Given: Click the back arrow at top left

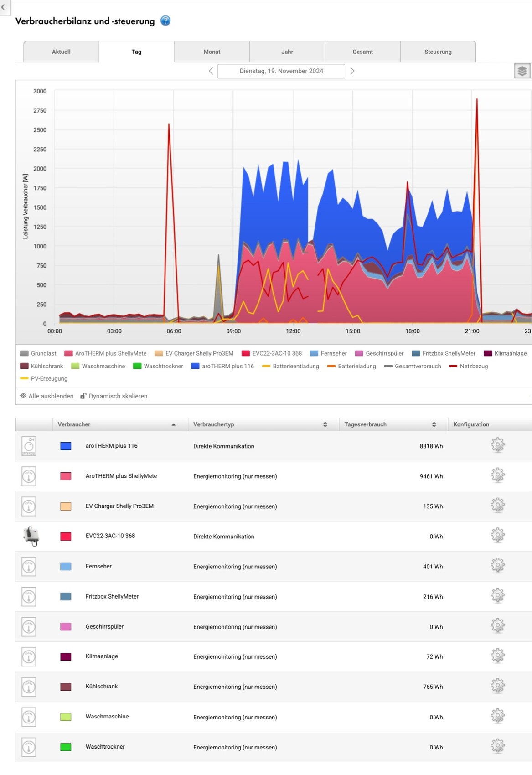Looking at the screenshot, I should [x=4, y=7].
